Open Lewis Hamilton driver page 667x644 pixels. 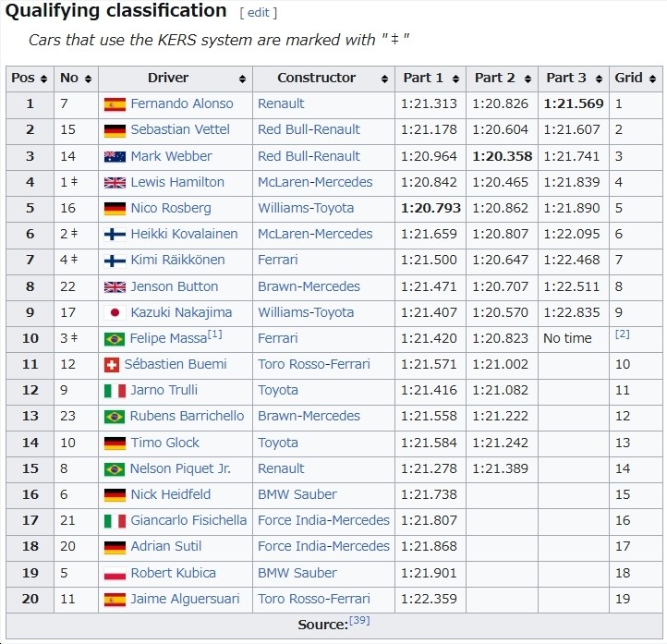[177, 182]
